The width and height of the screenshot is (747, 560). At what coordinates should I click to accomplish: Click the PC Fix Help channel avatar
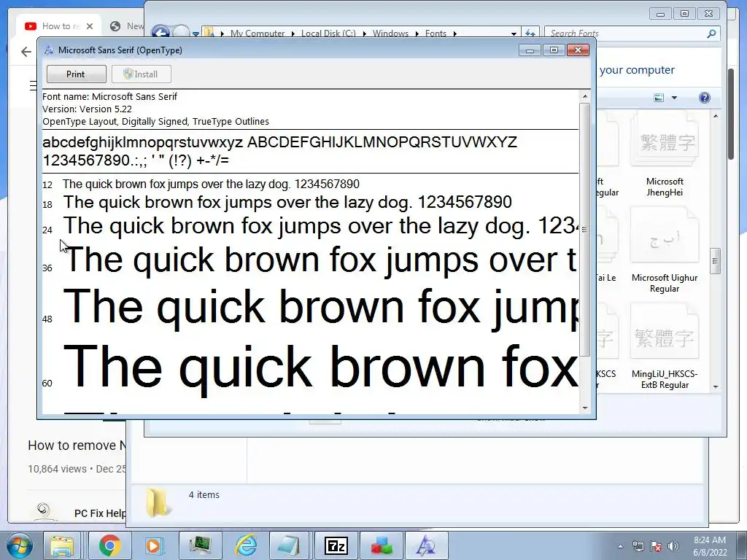(44, 511)
